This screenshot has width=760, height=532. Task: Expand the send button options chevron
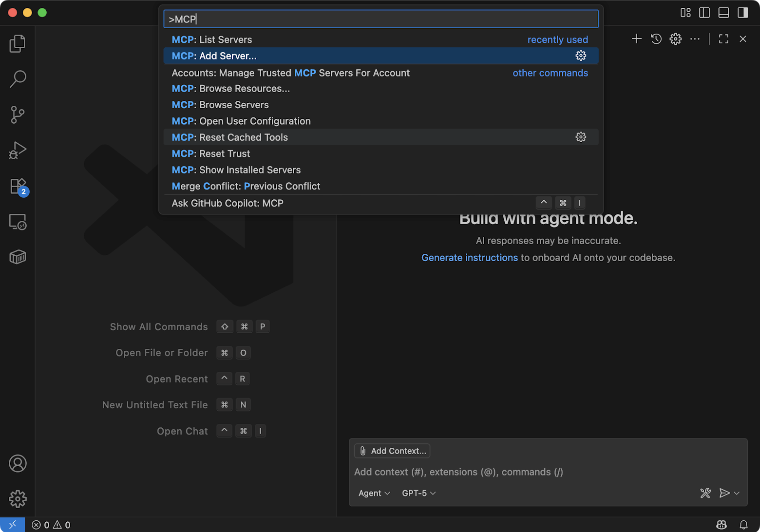click(x=737, y=493)
